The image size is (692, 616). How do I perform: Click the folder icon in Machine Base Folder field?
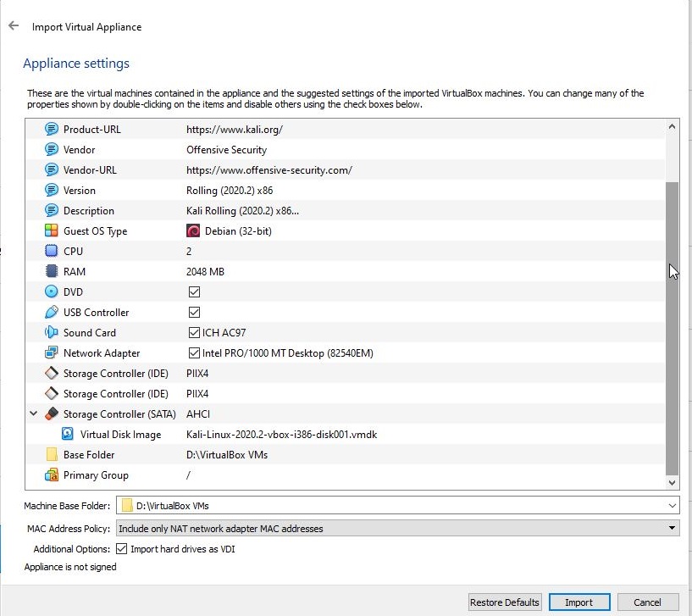click(x=127, y=505)
